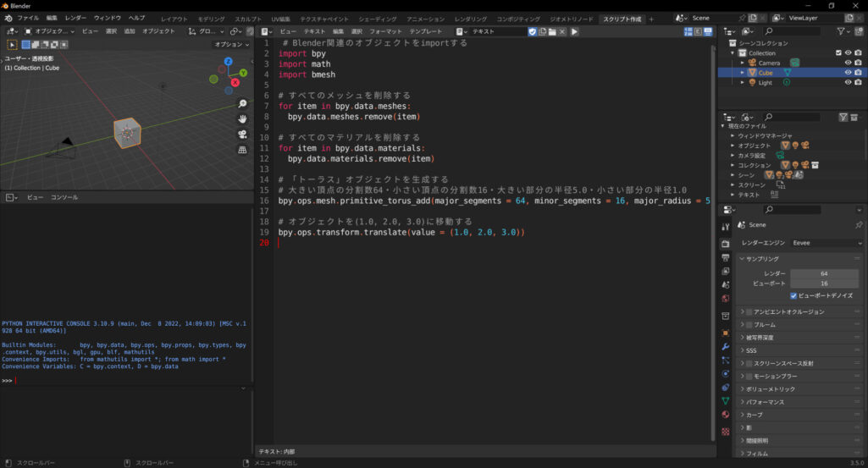Viewport: 868px width, 468px height.
Task: Expand Camera item in outliner
Action: point(743,63)
